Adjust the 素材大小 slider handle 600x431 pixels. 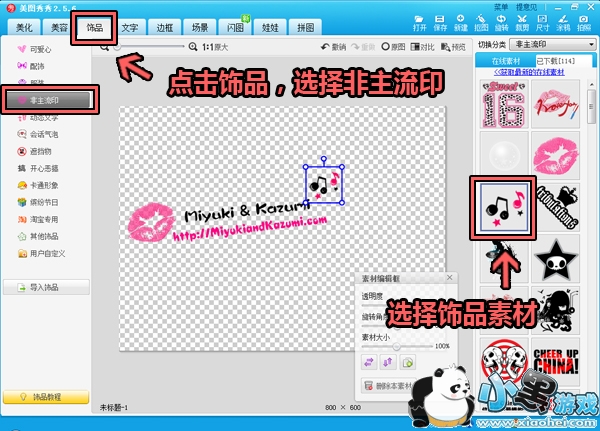point(396,346)
